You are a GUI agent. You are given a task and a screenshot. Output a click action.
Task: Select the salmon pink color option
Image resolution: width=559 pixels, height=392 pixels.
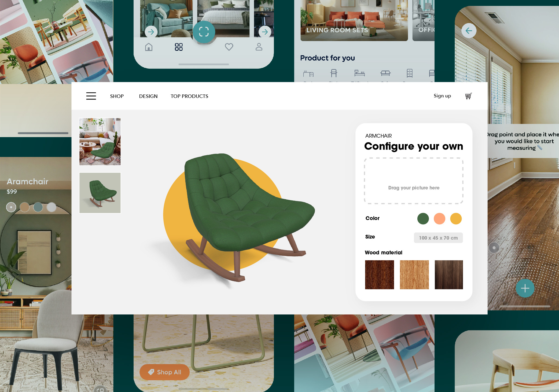[x=439, y=218]
